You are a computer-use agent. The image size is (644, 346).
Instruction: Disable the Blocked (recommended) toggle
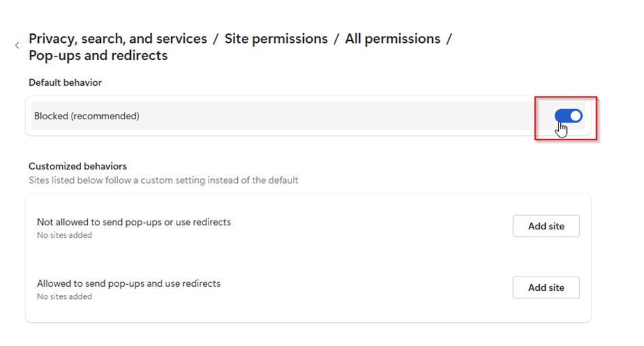coord(568,116)
